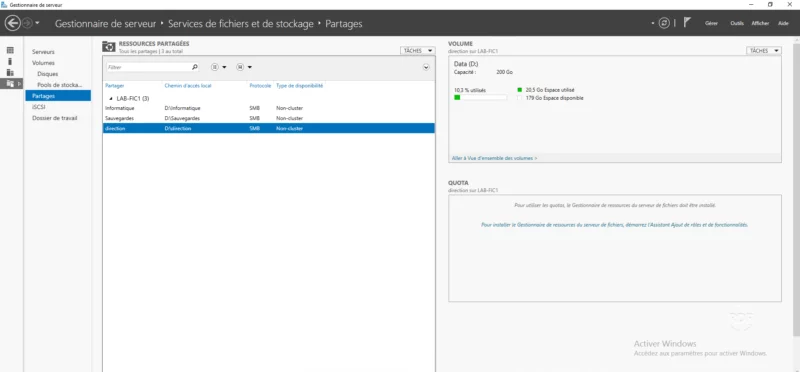Sort by the Protocole column header
Image resolution: width=800 pixels, height=372 pixels.
[260, 86]
